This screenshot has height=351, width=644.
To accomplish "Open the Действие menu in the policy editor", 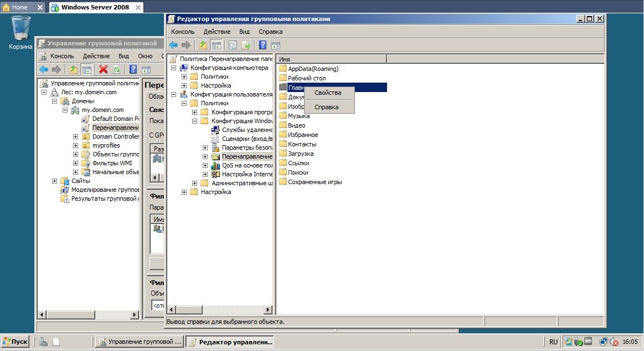I will tap(217, 32).
